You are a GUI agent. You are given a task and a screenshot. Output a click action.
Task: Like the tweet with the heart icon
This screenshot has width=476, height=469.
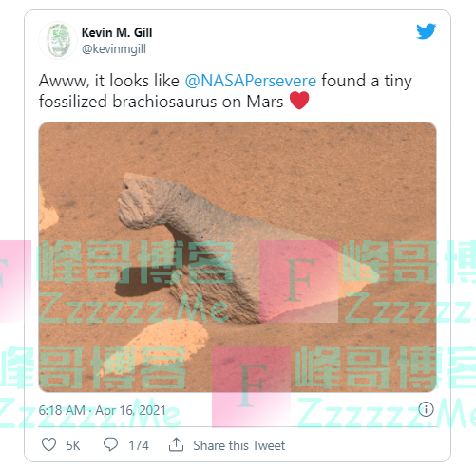pyautogui.click(x=49, y=444)
